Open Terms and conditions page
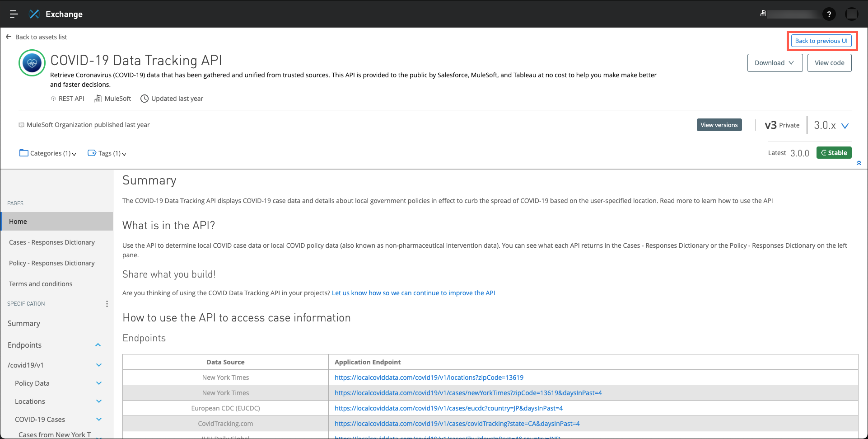 pos(41,284)
